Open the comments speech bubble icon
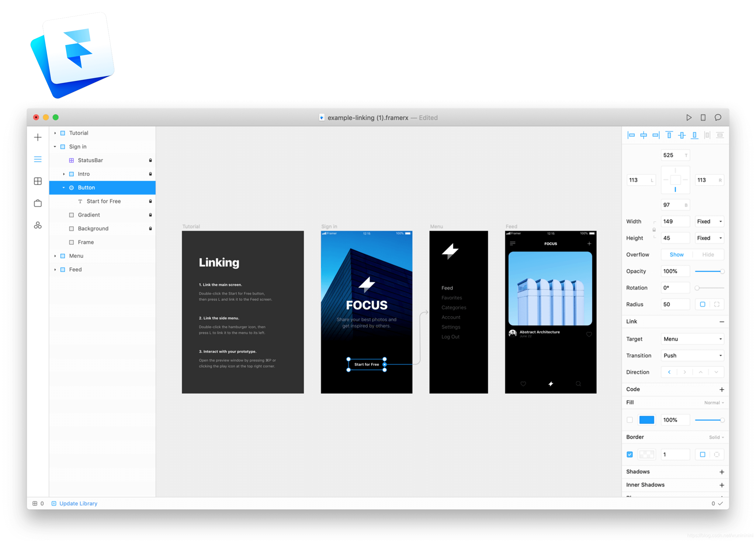 coord(717,117)
